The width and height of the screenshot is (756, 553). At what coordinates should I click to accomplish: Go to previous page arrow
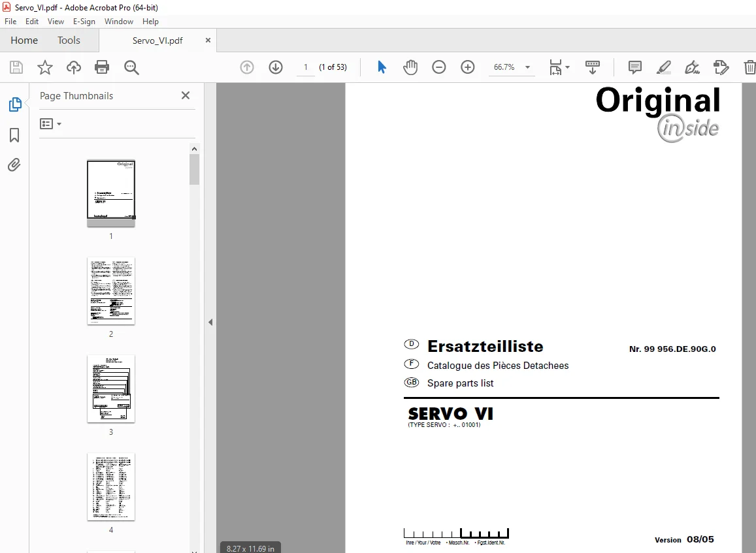point(247,67)
